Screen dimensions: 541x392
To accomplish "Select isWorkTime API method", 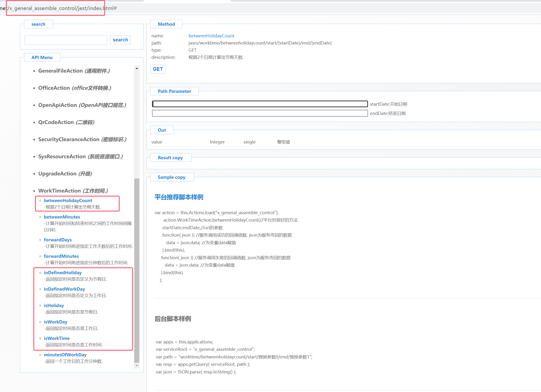I will click(x=57, y=338).
